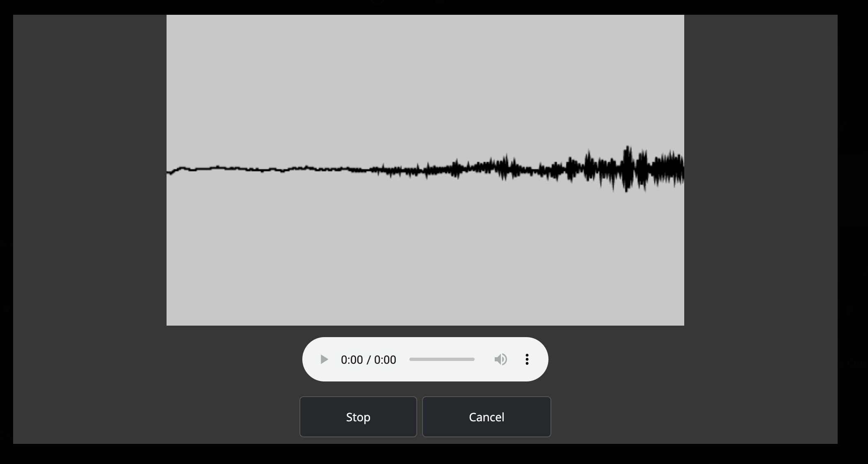Click the left end of audio seek bar
The width and height of the screenshot is (868, 464).
[x=411, y=359]
